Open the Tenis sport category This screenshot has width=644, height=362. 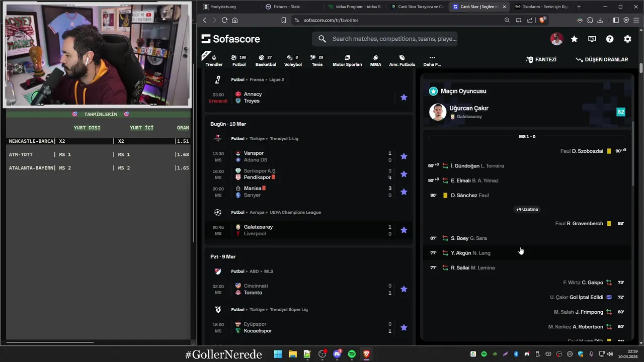click(317, 60)
